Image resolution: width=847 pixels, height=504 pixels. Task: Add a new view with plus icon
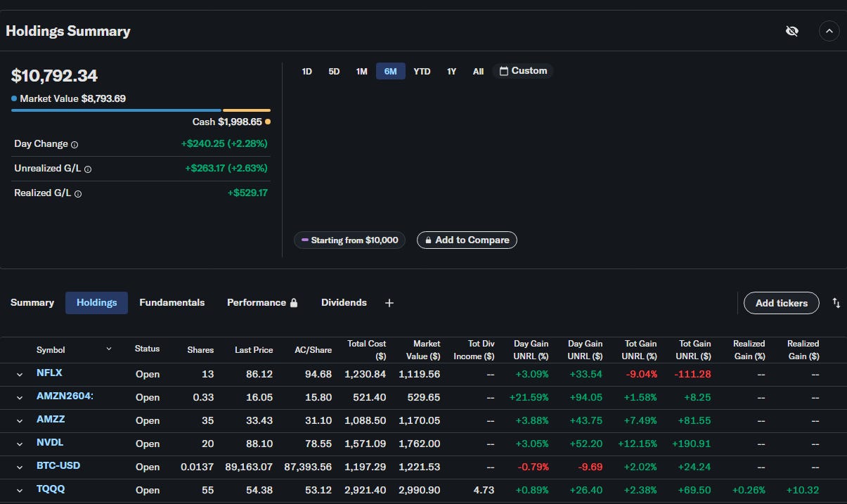coord(389,303)
